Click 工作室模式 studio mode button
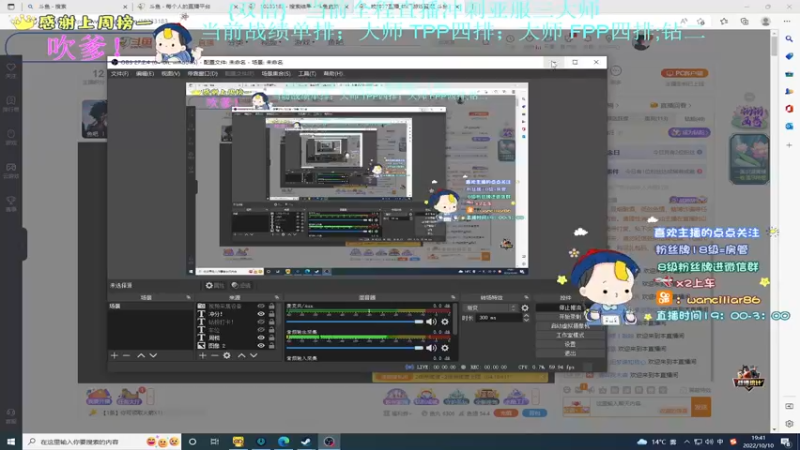This screenshot has height=450, width=800. click(x=570, y=335)
